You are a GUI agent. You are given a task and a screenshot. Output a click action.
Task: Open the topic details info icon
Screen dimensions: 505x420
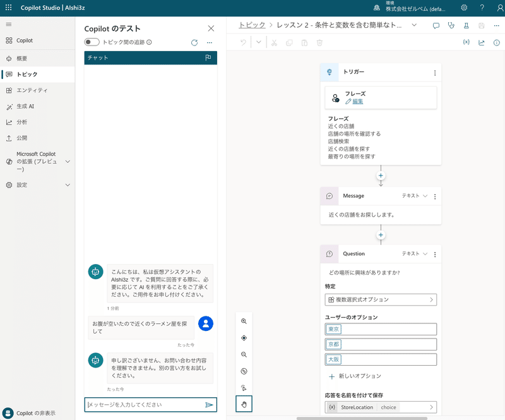497,42
